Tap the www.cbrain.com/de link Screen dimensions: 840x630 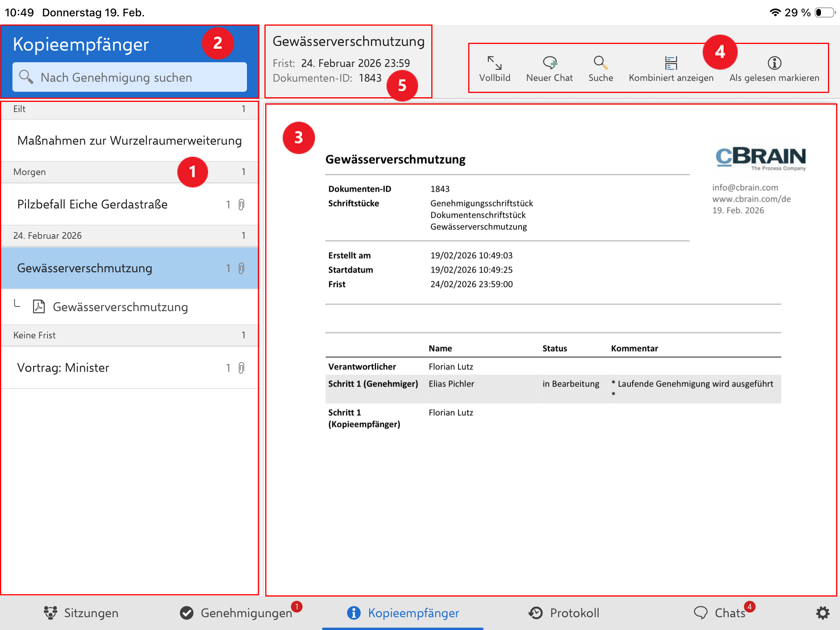coord(751,199)
